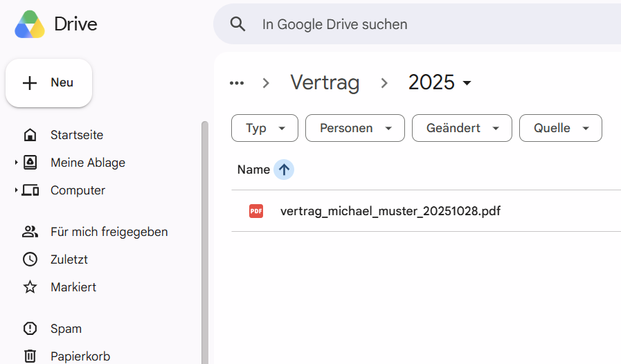The image size is (621, 364).
Task: Click the Spam warning icon
Action: [30, 328]
